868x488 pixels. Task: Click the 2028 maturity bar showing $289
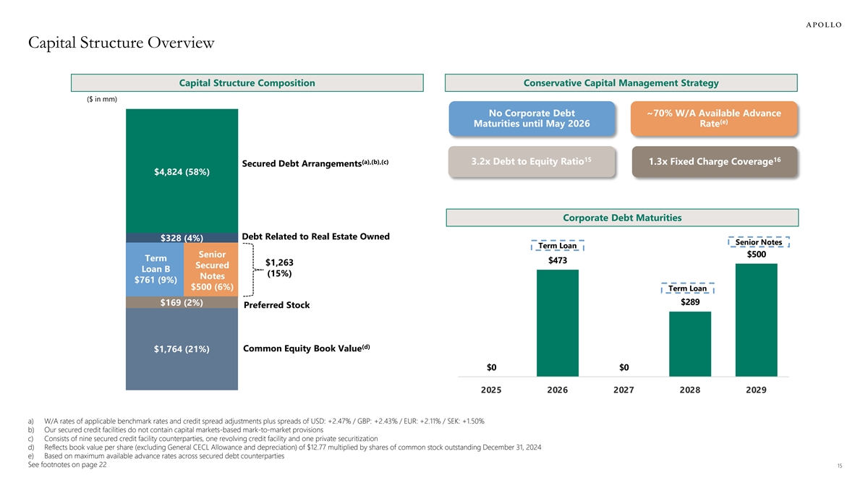tap(690, 343)
